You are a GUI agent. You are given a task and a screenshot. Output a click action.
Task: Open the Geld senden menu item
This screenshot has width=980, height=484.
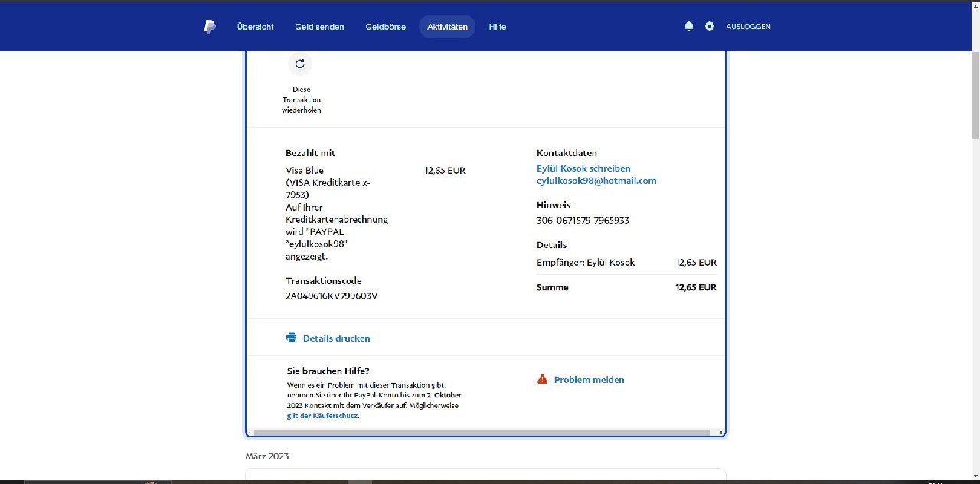(x=319, y=27)
